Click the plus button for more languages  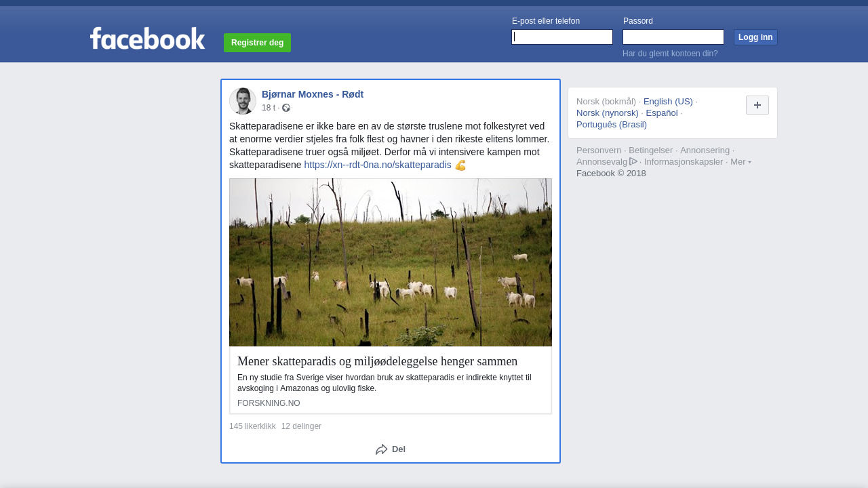[x=757, y=105]
